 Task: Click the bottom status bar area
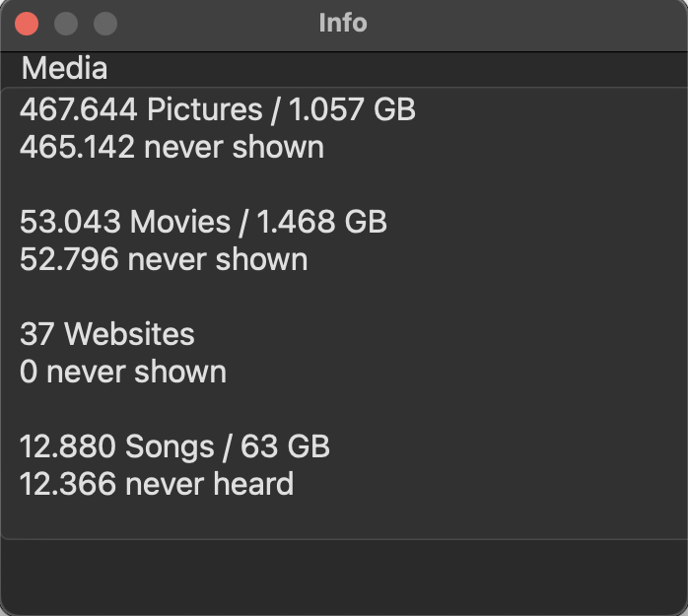coord(344,577)
